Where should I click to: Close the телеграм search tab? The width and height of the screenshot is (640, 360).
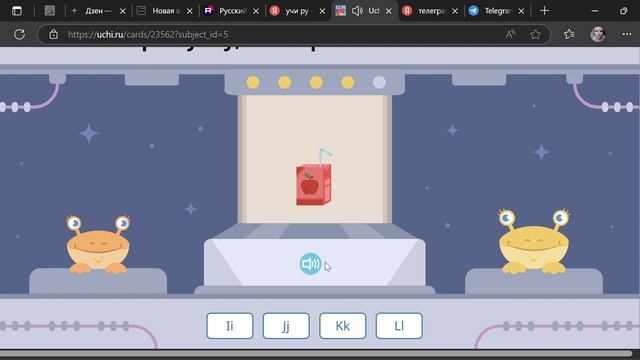(455, 11)
